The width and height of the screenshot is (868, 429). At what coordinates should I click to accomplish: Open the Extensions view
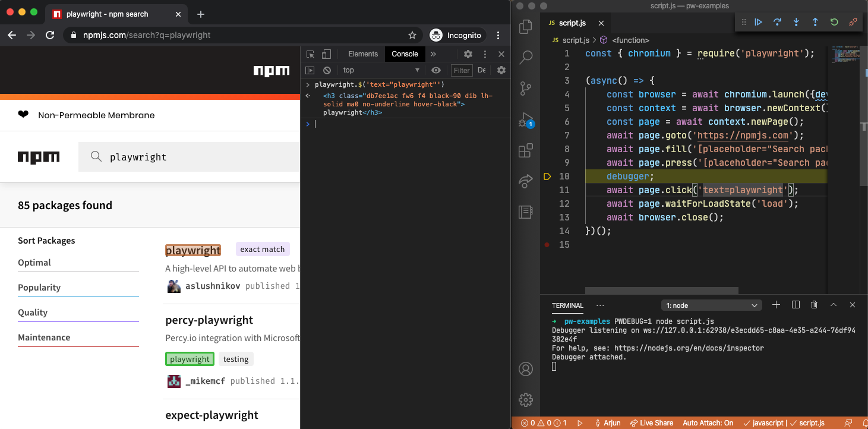pos(525,150)
